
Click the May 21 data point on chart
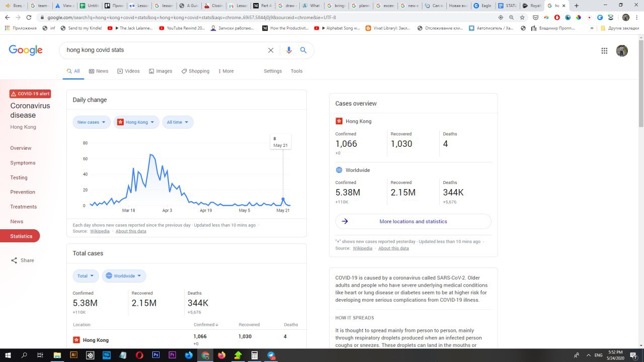pyautogui.click(x=283, y=200)
